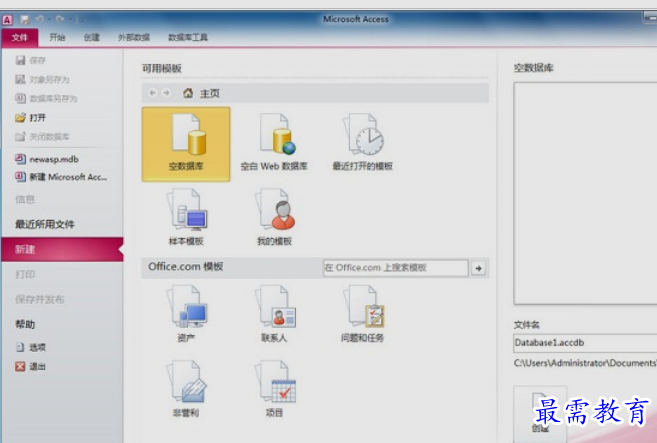Screen dimensions: 657x443
Task: Switch to the 外部数据 External Data tab
Action: tap(134, 38)
